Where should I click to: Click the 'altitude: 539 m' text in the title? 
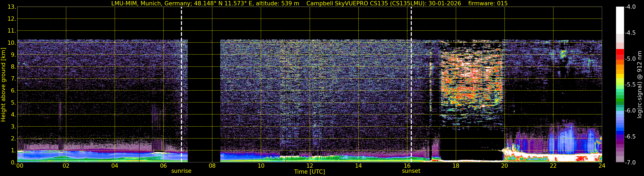point(277,3)
